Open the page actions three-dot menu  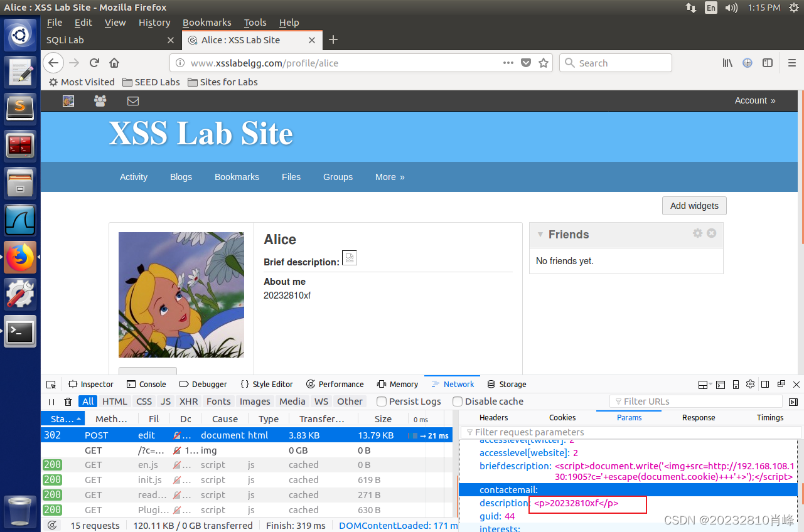508,63
